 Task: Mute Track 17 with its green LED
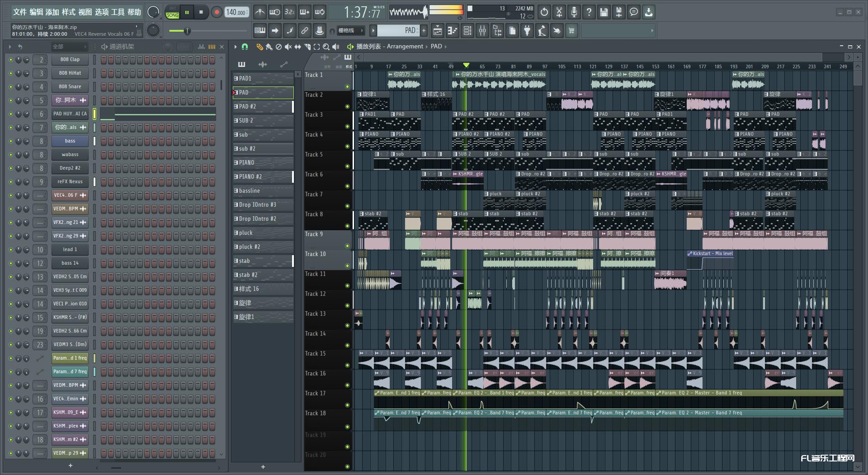click(347, 405)
